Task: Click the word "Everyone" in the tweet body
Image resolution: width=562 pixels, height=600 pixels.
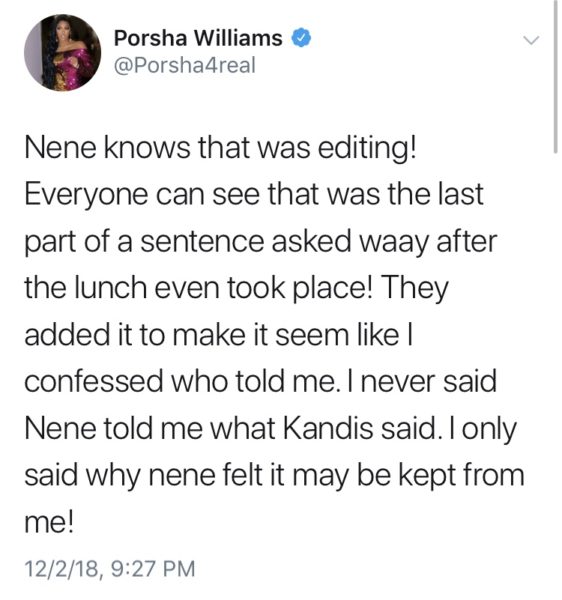Action: (86, 196)
